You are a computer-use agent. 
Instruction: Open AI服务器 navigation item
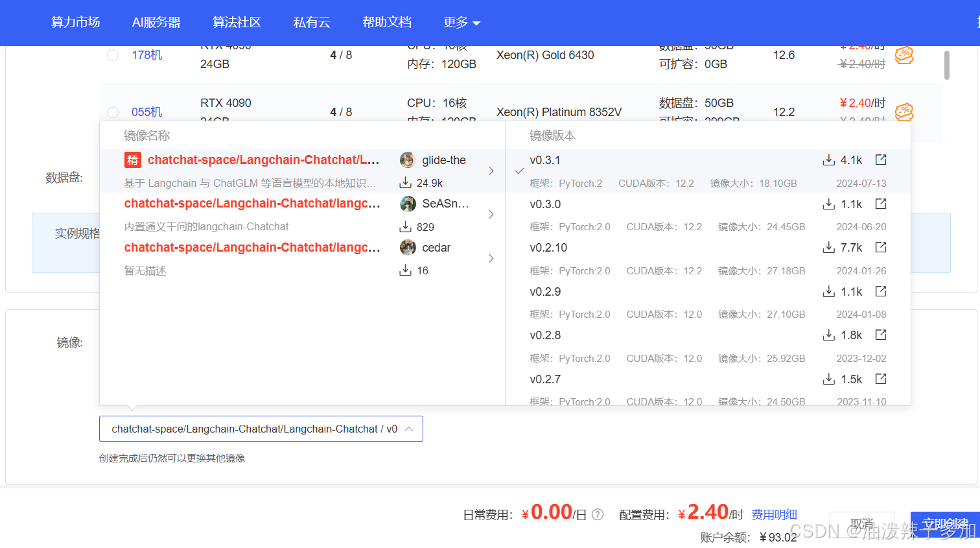[x=156, y=23]
